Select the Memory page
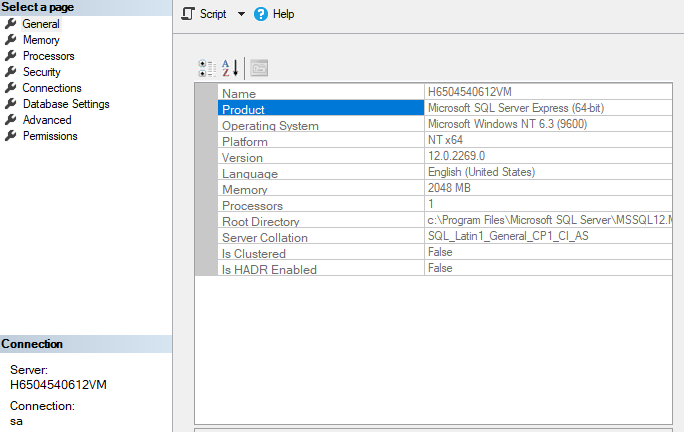Image resolution: width=684 pixels, height=432 pixels. [x=41, y=40]
